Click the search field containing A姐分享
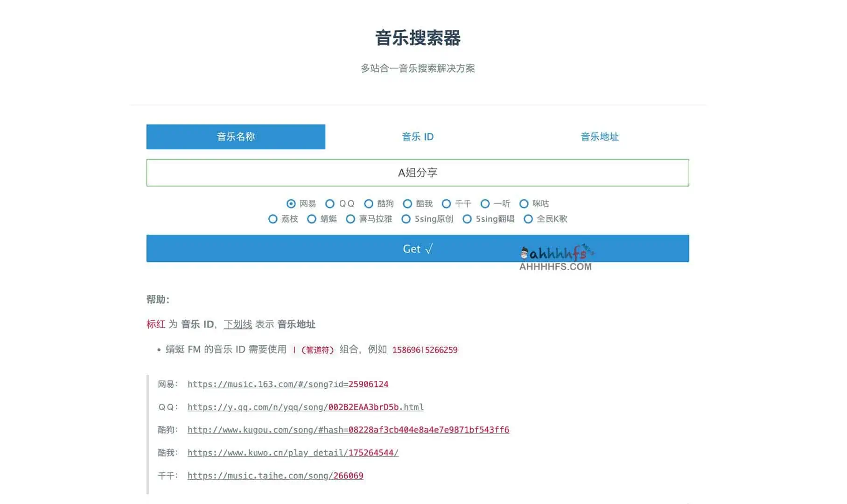847x504 pixels. pyautogui.click(x=418, y=173)
